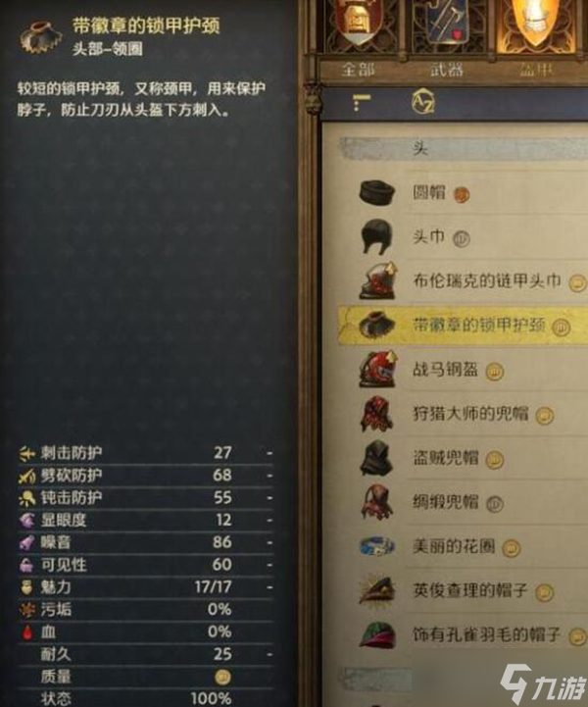
Task: Open the 全部 all-items tab
Action: 359,70
